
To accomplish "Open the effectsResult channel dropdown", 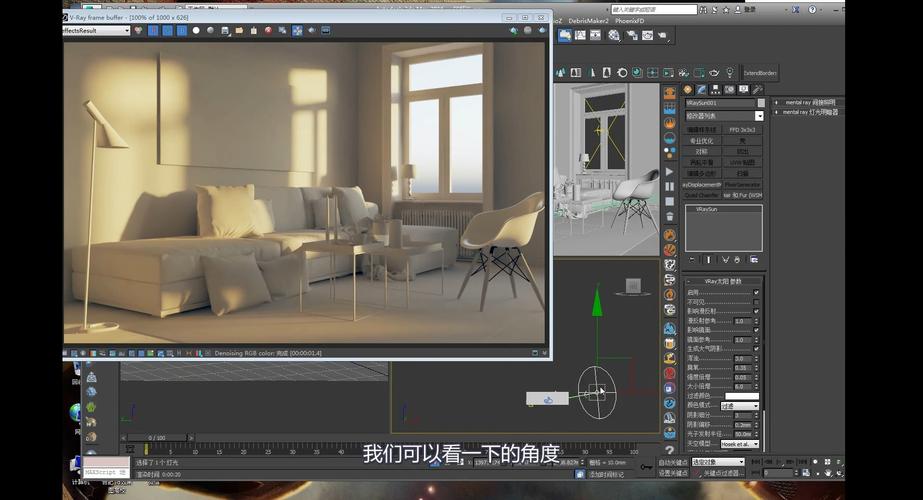I will pos(97,31).
